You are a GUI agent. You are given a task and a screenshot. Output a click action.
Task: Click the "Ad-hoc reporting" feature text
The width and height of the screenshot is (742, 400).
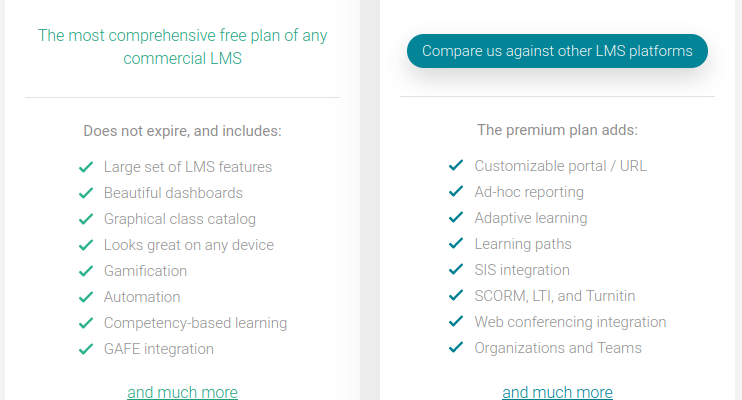coord(529,192)
